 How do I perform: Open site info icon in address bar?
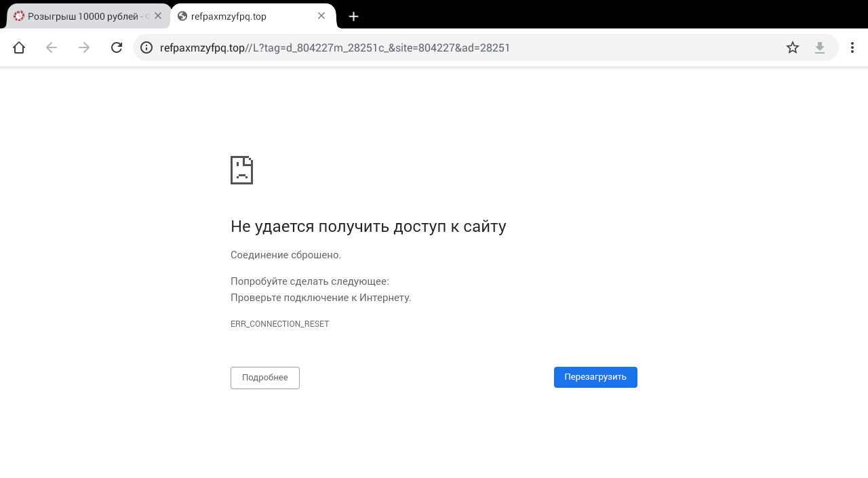pyautogui.click(x=146, y=47)
